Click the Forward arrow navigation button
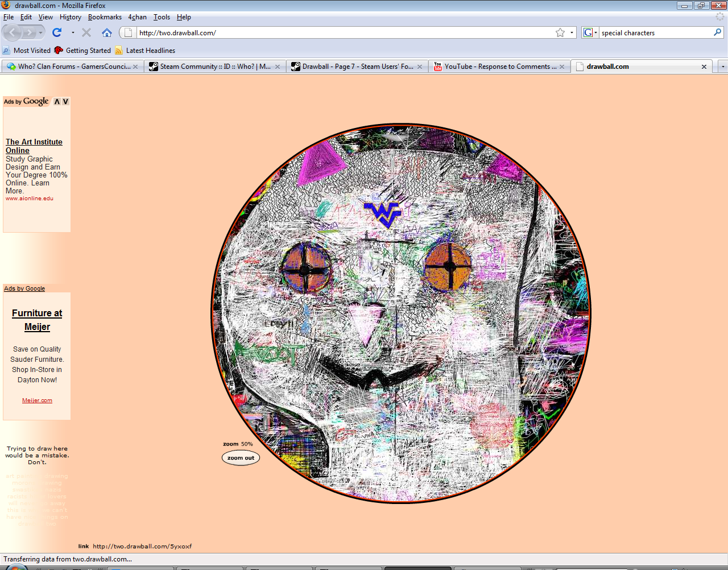This screenshot has width=728, height=570. coord(31,32)
